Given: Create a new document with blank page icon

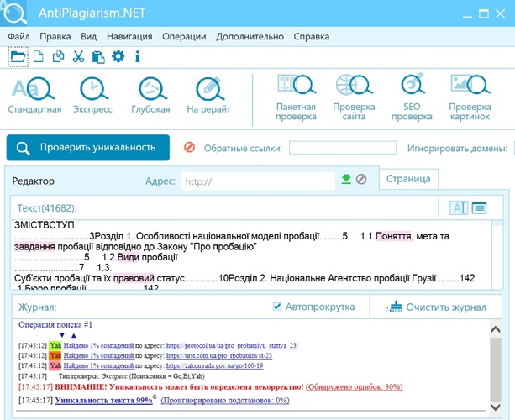Looking at the screenshot, I should pyautogui.click(x=39, y=56).
